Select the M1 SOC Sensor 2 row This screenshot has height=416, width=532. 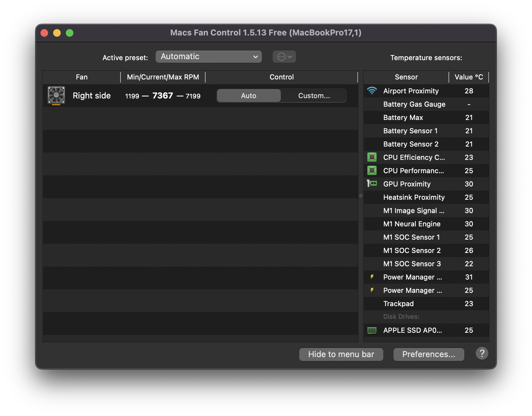426,250
